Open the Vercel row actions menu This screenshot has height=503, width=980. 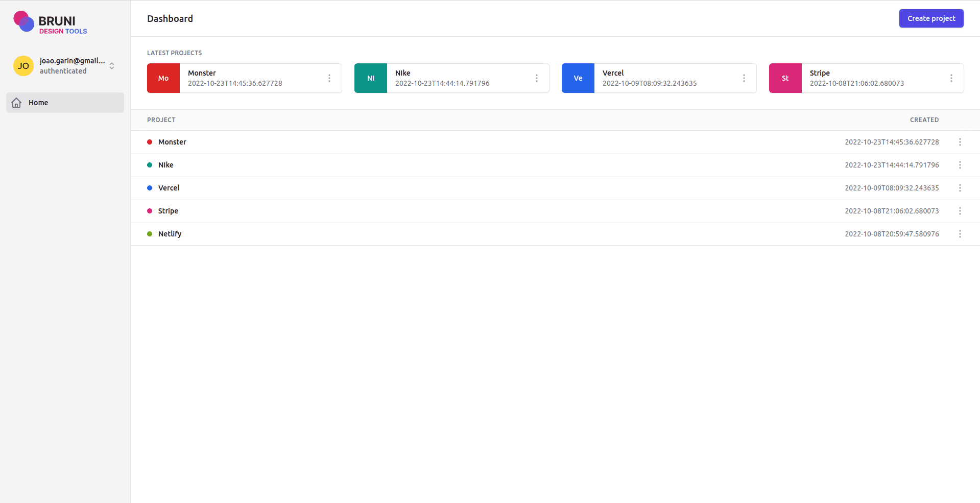(x=960, y=188)
